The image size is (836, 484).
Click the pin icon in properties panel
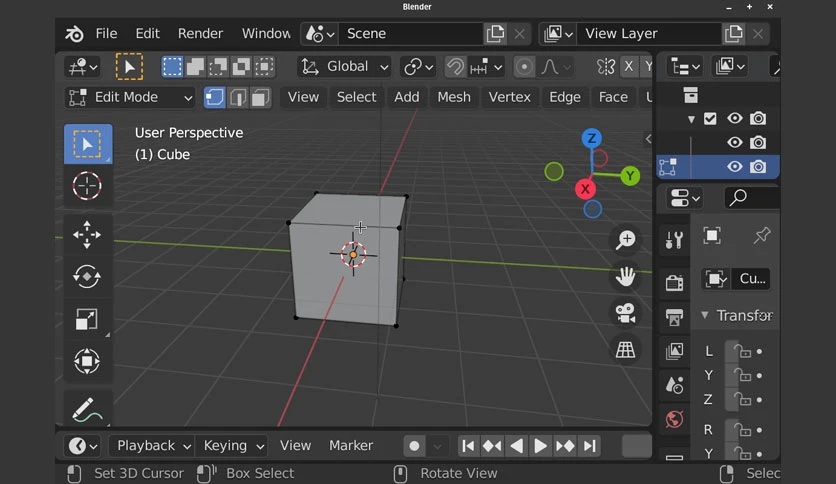pos(762,236)
